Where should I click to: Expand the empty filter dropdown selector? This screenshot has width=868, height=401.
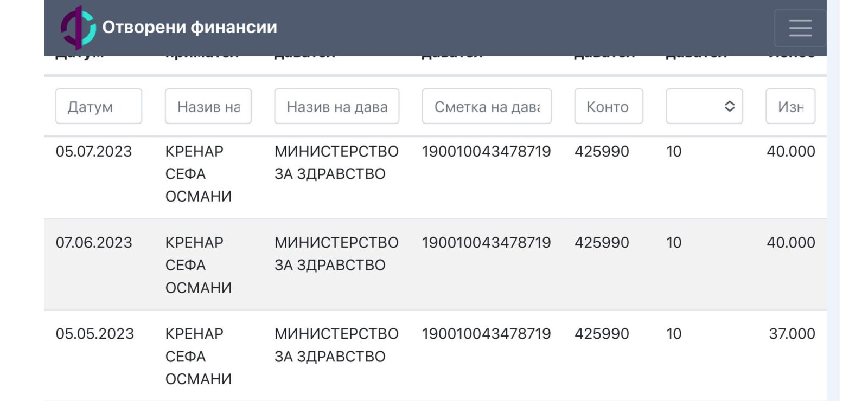[x=704, y=106]
